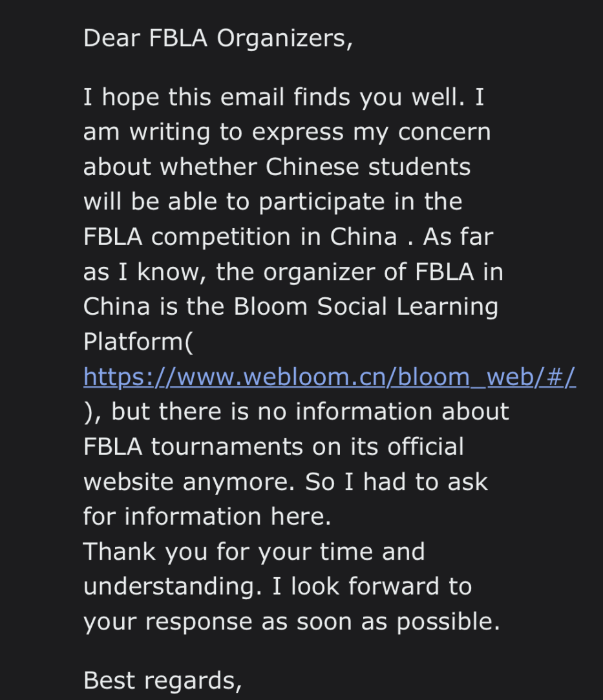Image resolution: width=603 pixels, height=700 pixels.
Task: Click the words 'Bloom Social Learning'
Action: click(x=366, y=307)
